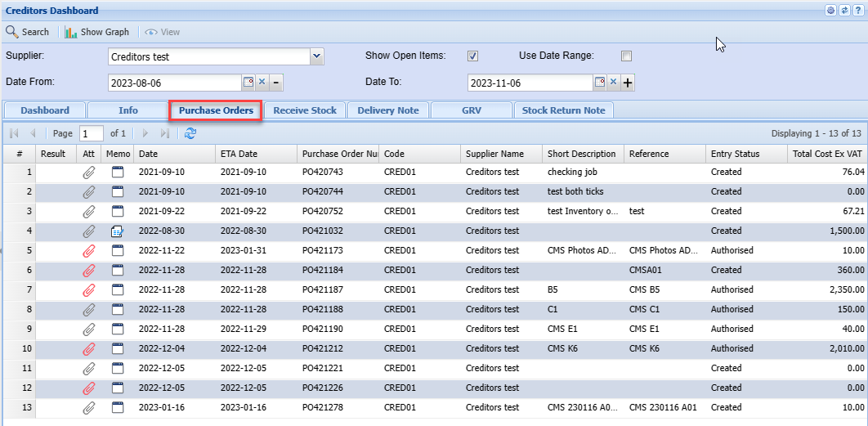
Task: Click the minus button beside Date From
Action: (276, 83)
